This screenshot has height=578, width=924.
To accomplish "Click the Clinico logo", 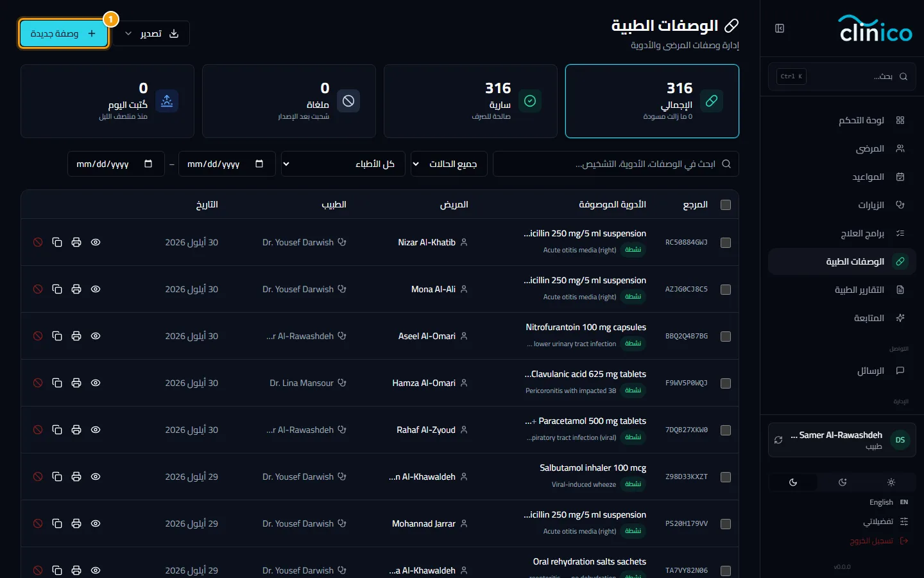I will click(x=875, y=28).
